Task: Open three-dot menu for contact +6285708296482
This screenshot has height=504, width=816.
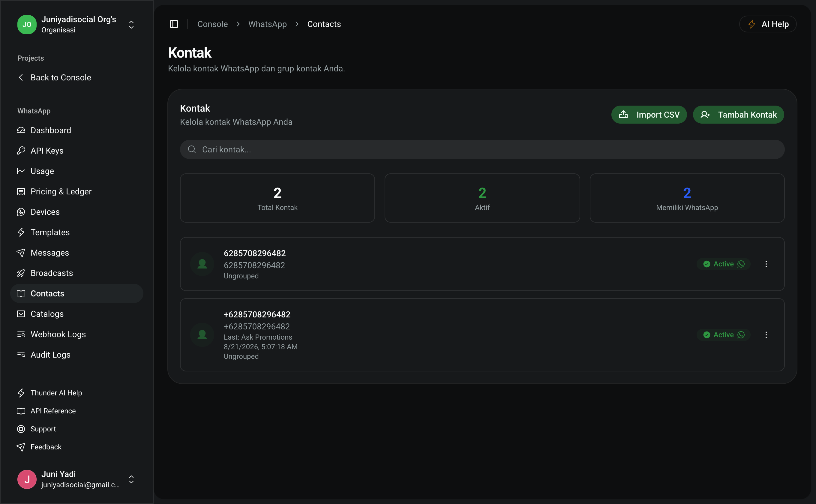Action: click(766, 335)
